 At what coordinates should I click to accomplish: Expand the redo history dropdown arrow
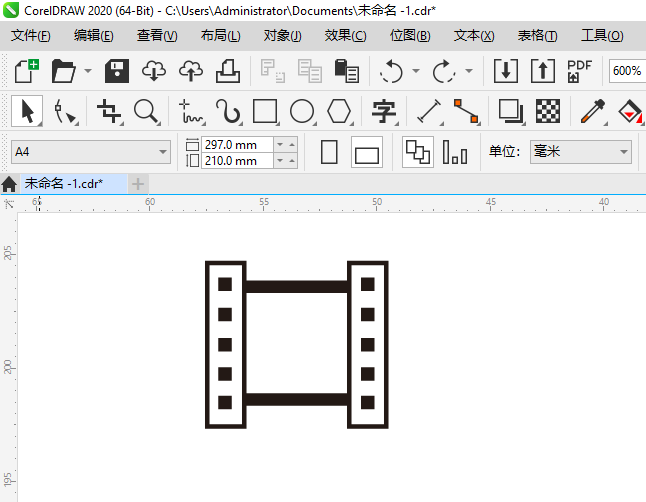click(469, 71)
